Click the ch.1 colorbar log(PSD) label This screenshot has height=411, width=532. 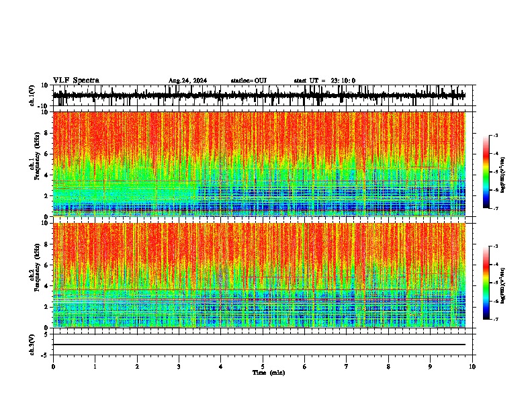pyautogui.click(x=502, y=175)
